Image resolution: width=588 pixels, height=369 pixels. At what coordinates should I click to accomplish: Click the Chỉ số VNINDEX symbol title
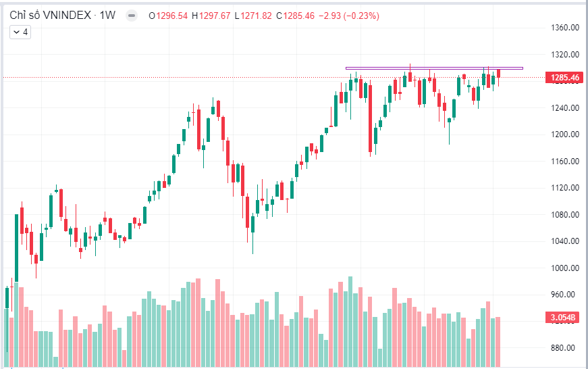[50, 16]
